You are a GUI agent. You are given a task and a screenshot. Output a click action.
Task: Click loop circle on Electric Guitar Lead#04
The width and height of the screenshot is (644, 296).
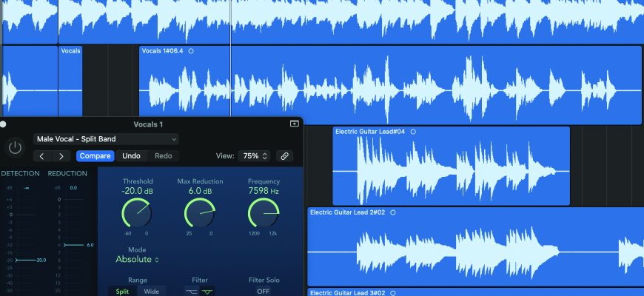pyautogui.click(x=413, y=132)
